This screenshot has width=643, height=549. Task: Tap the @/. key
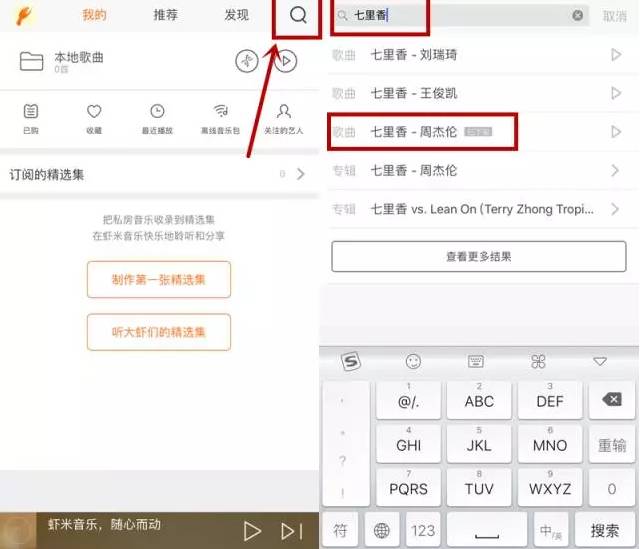tap(408, 400)
